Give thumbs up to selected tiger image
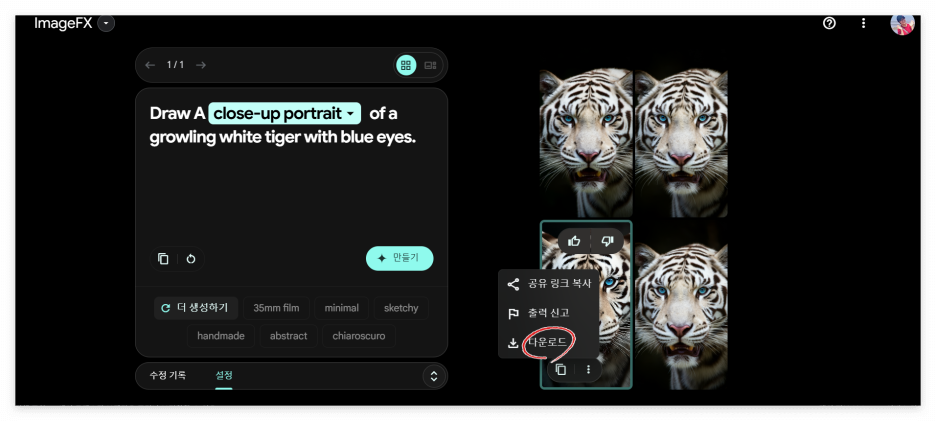 tap(574, 241)
